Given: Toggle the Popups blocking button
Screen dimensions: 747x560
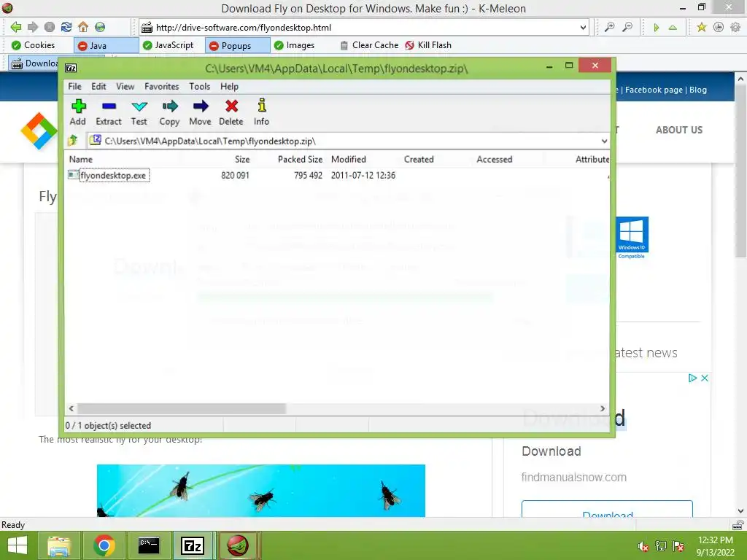Looking at the screenshot, I should 237,45.
